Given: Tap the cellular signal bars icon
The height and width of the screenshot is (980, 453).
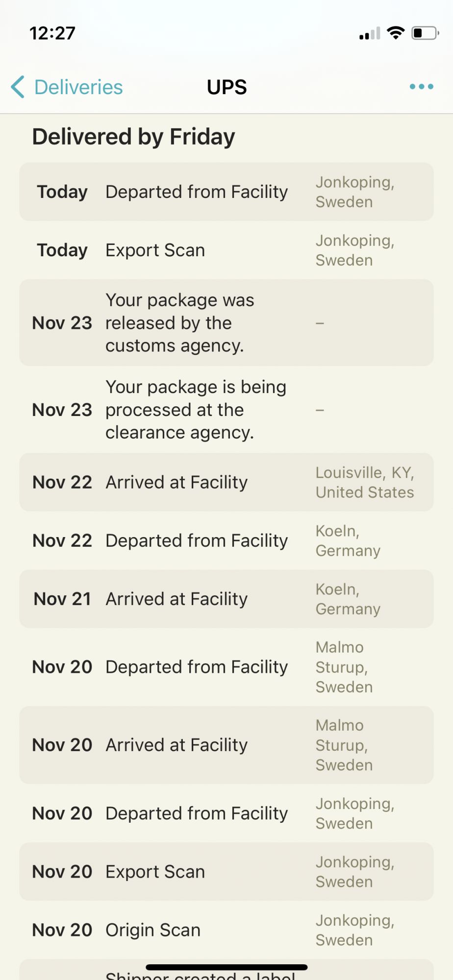Looking at the screenshot, I should pyautogui.click(x=370, y=33).
